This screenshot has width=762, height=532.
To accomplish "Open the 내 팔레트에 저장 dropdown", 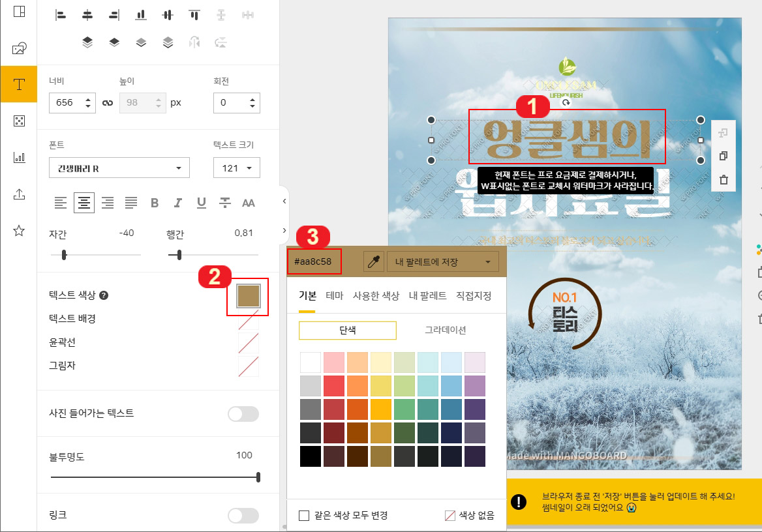I will coord(444,261).
